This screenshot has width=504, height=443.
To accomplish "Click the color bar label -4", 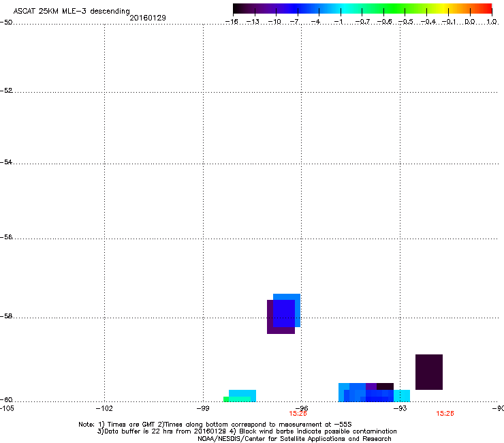I will (x=317, y=22).
